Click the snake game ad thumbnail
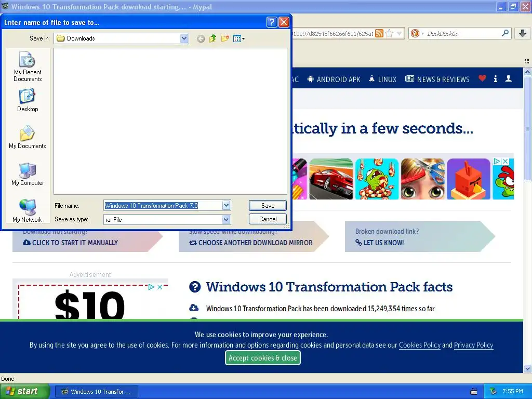This screenshot has height=399, width=532. tap(377, 179)
